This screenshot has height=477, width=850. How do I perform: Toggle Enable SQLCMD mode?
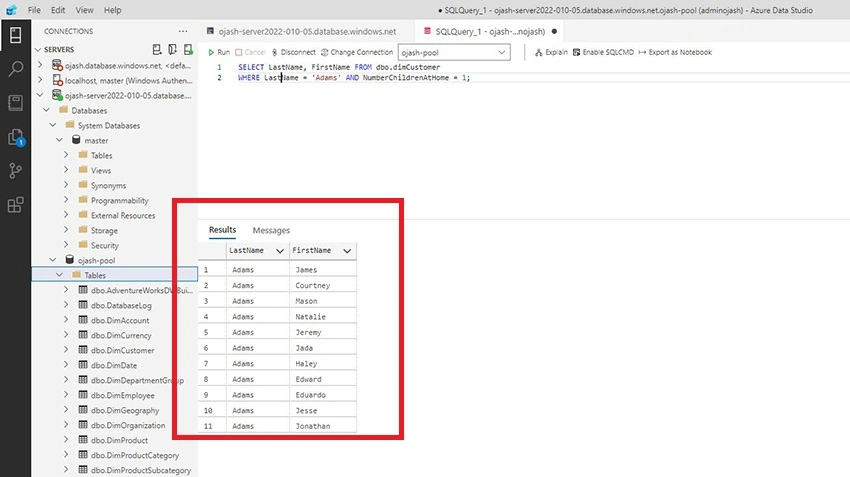click(603, 53)
